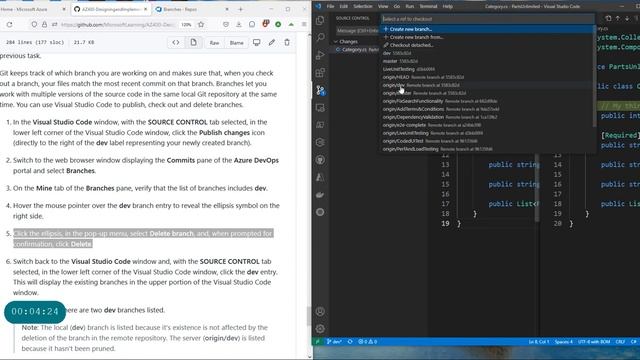The width and height of the screenshot is (640, 360).
Task: Select the AZ400 GitHub browser tab
Action: coord(110,9)
